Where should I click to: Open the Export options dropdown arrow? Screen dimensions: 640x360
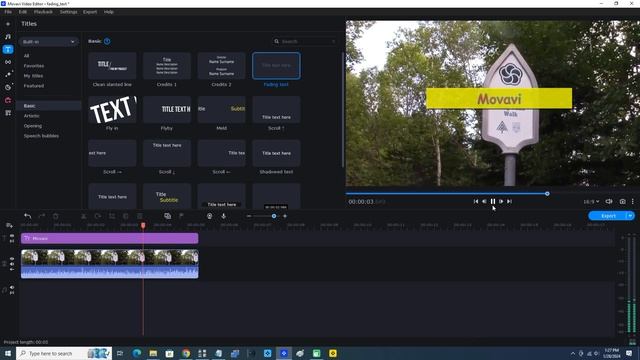631,216
